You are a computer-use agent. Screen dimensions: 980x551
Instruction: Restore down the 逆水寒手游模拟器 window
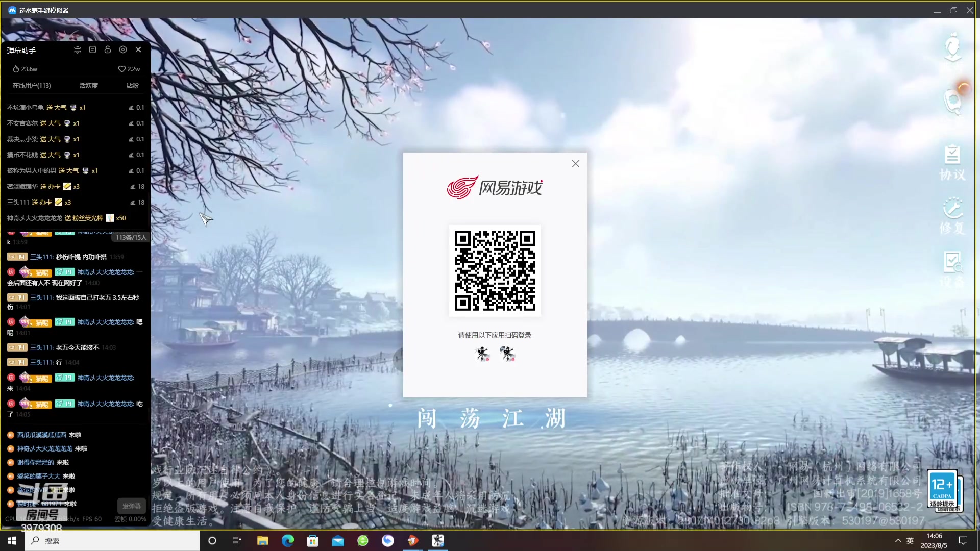[x=953, y=10]
